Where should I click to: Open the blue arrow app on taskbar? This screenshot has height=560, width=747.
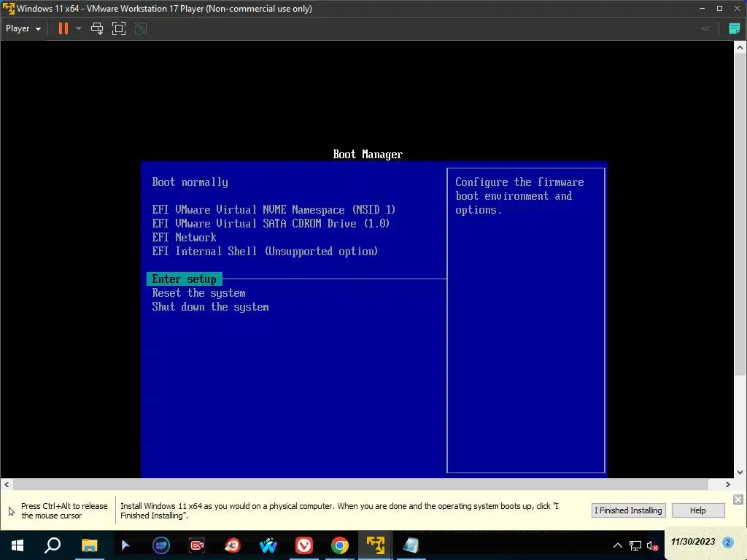[125, 545]
